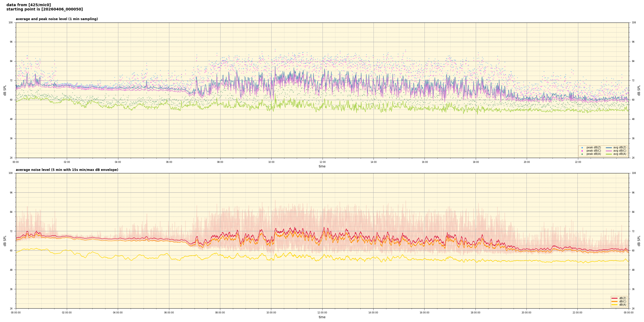This screenshot has height=322, width=644.
Task: Click the avg dB(Z) legend line
Action: coord(609,148)
